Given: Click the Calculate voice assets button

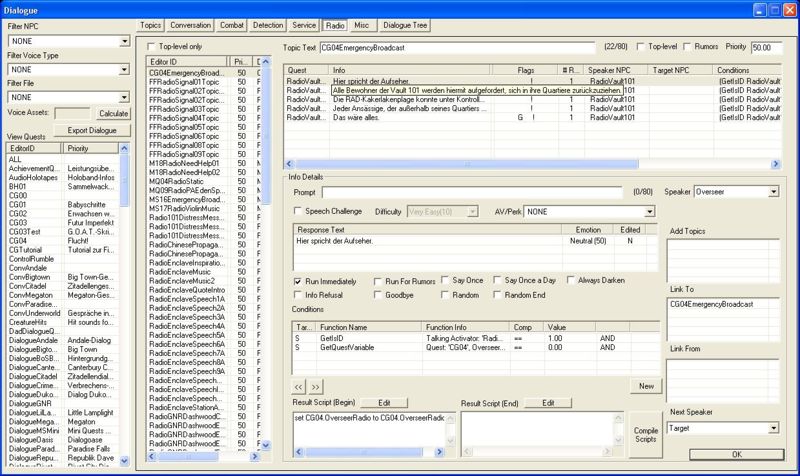Looking at the screenshot, I should point(113,114).
